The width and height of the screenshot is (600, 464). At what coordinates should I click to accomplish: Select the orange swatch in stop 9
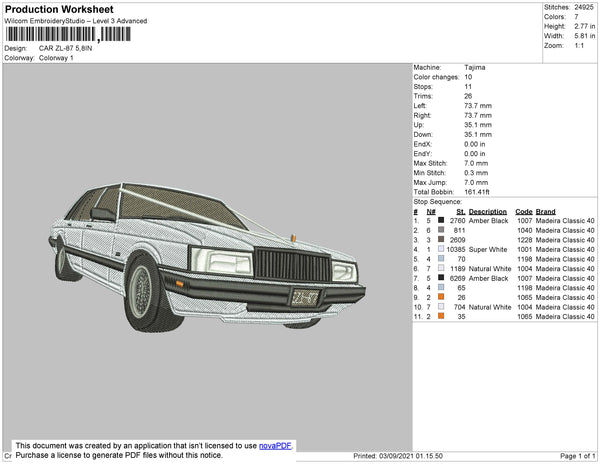(x=441, y=297)
